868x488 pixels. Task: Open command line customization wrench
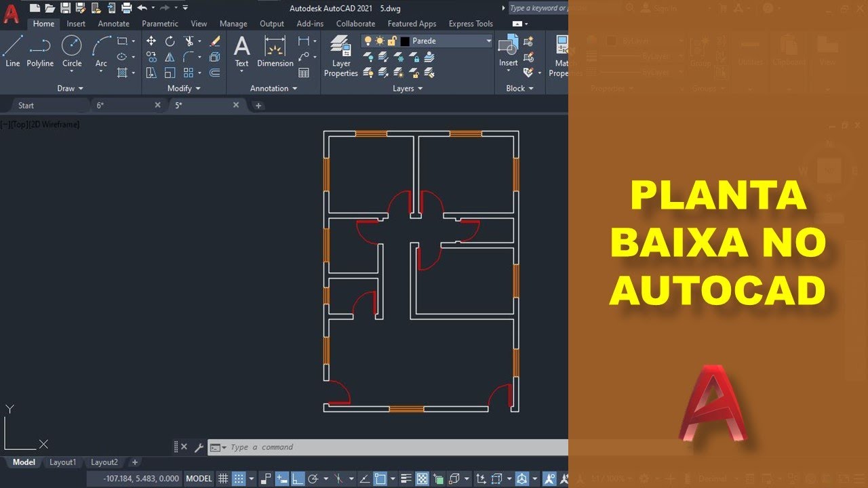pyautogui.click(x=199, y=447)
